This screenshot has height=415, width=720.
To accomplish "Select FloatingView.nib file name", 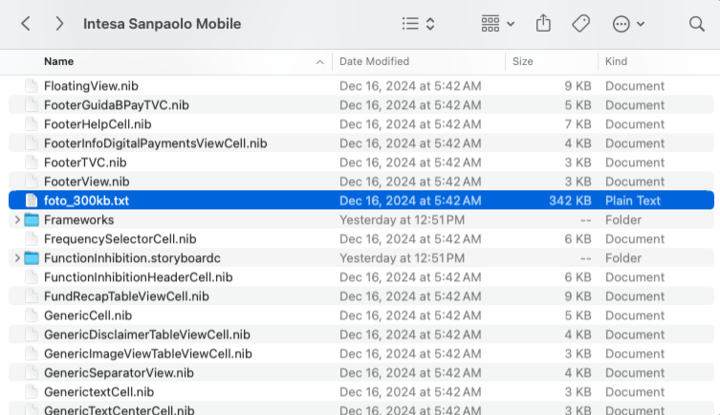I will click(x=91, y=86).
